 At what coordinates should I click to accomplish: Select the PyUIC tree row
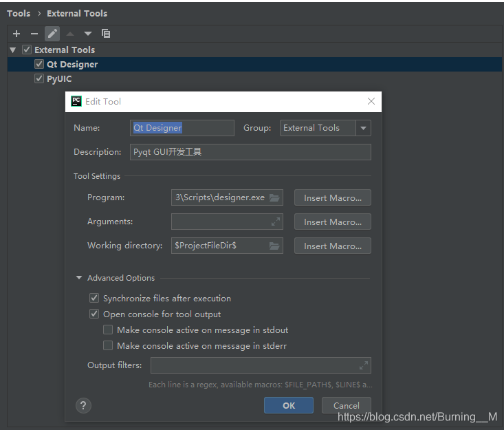[254, 79]
